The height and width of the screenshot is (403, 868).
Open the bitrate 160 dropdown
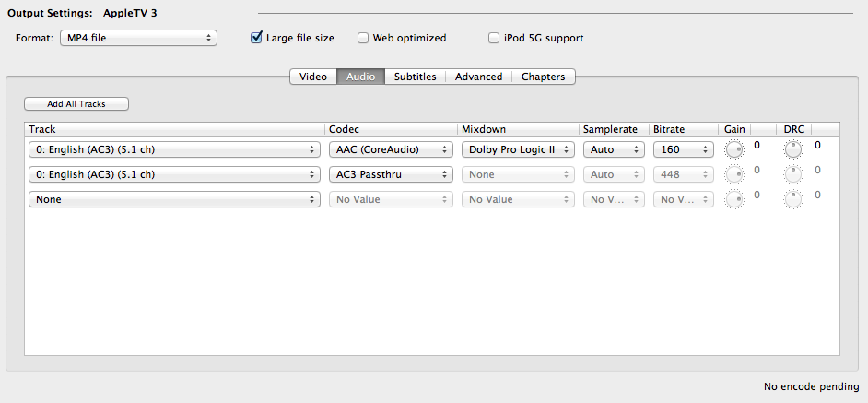point(683,149)
